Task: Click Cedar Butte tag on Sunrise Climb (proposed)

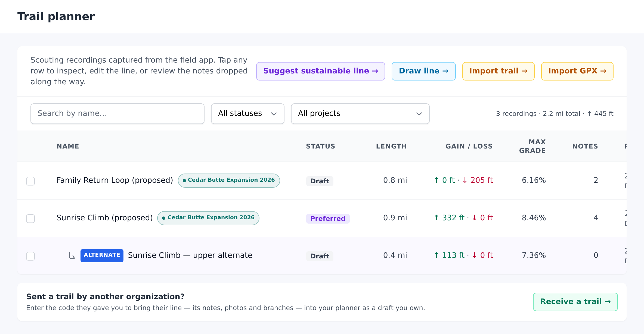Action: 208,218
